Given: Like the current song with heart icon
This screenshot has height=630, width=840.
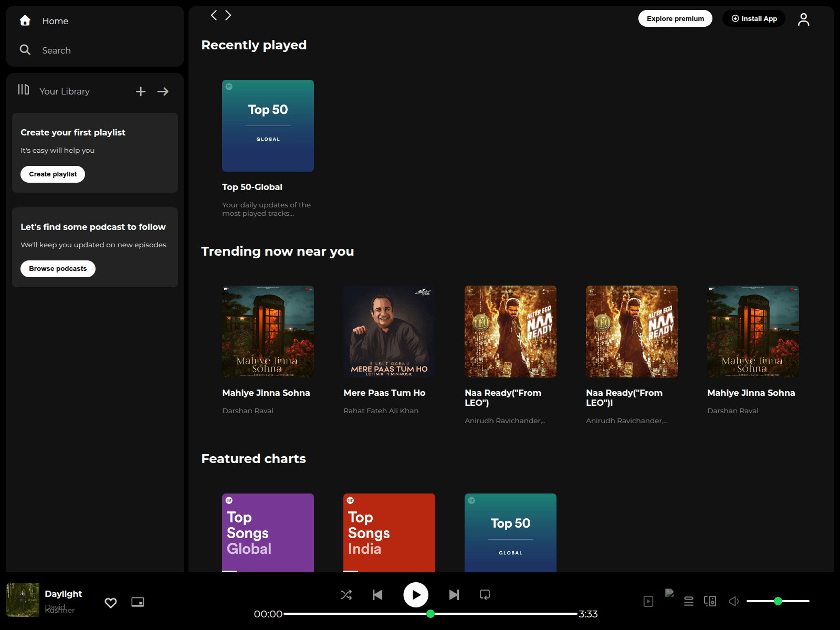Looking at the screenshot, I should (x=111, y=603).
